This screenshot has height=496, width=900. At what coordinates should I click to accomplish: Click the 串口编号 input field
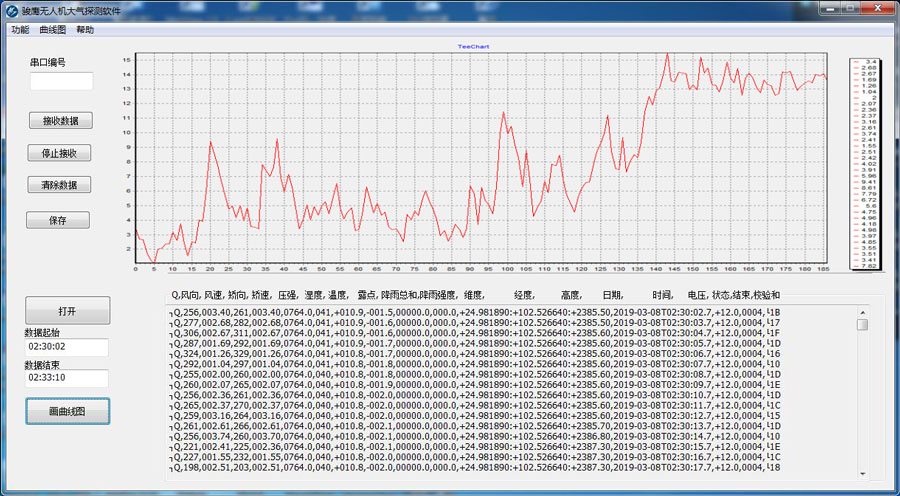coord(61,81)
